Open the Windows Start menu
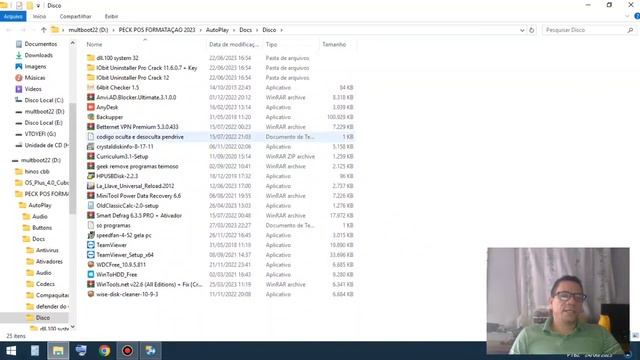The image size is (640, 360). pos(11,351)
